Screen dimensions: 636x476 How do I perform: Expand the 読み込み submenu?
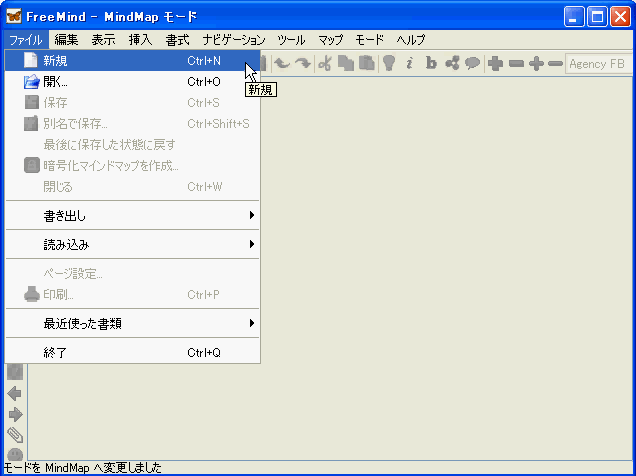click(x=132, y=244)
